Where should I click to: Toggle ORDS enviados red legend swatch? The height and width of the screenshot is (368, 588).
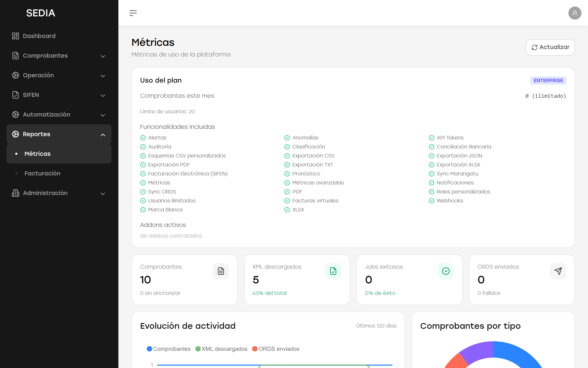coord(255,349)
